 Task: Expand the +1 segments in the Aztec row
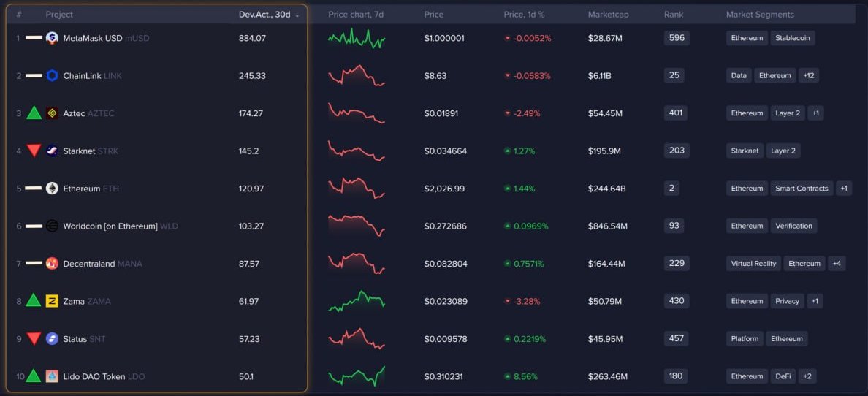815,113
